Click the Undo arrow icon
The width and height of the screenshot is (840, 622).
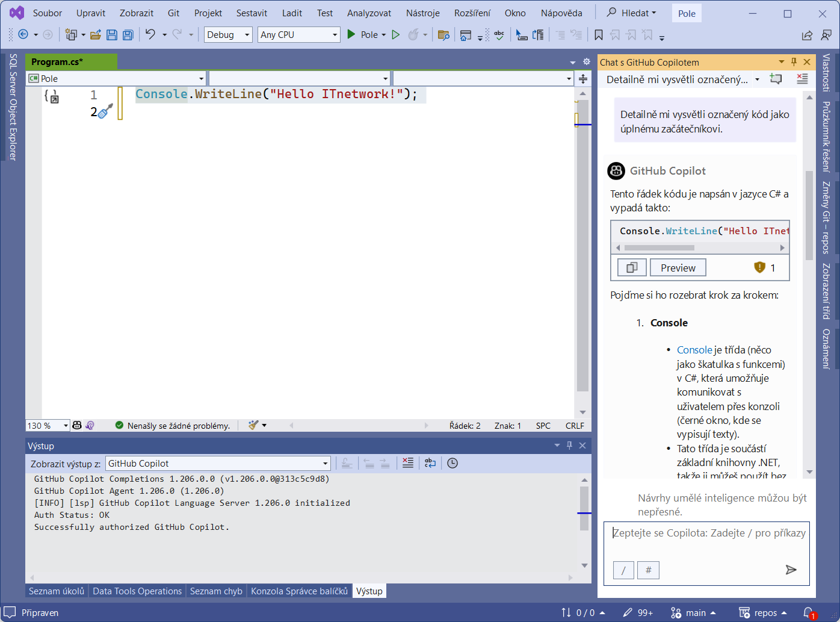tap(150, 34)
